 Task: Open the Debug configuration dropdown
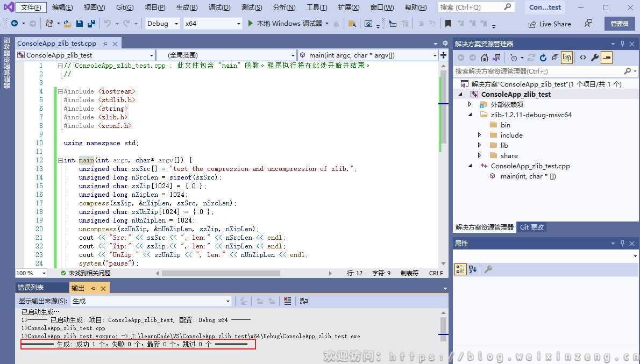tap(163, 24)
